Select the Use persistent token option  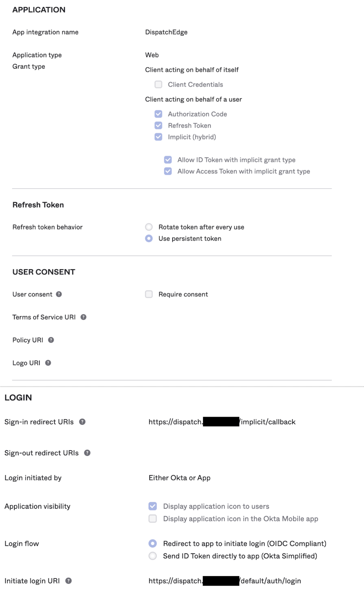[x=149, y=239]
